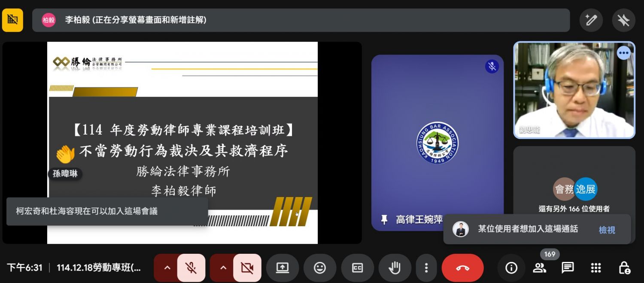The height and width of the screenshot is (283, 644).
Task: Click the annotation pen icon
Action: pos(591,20)
